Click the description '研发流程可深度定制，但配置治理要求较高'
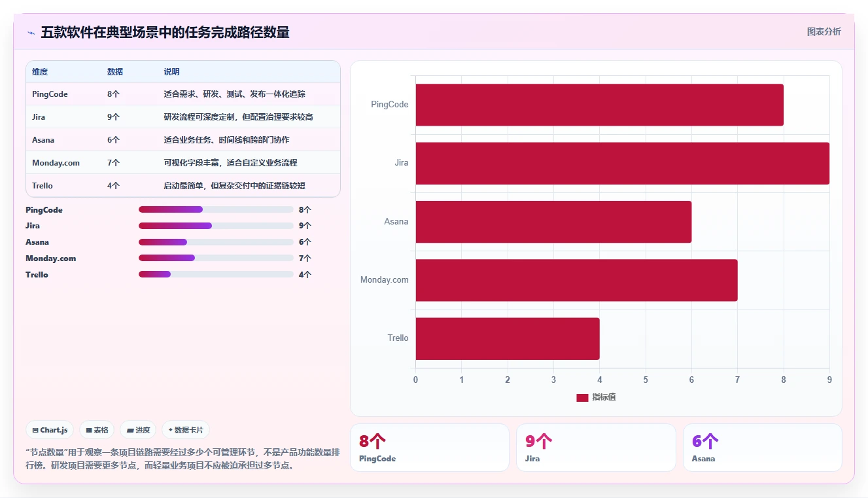Viewport: 868px width, 498px height. tap(238, 117)
